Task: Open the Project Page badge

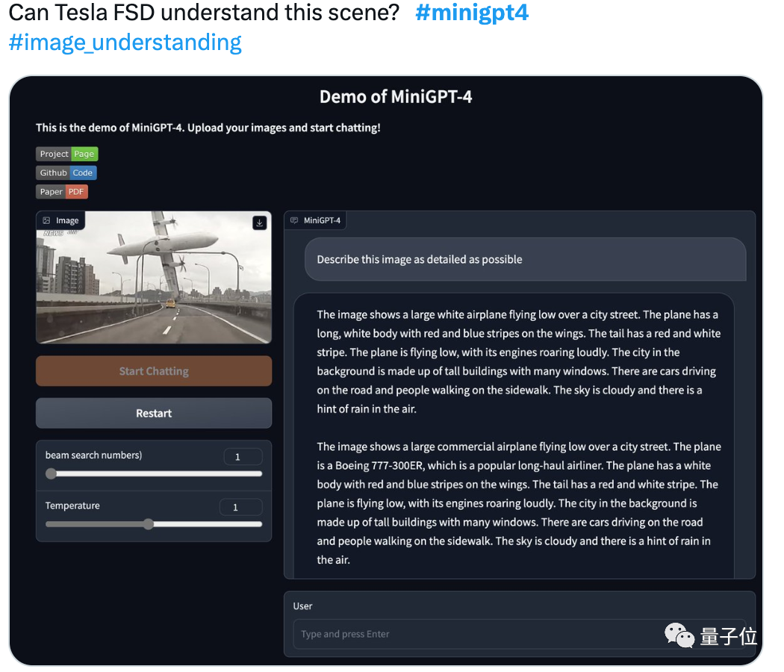Action: (67, 154)
